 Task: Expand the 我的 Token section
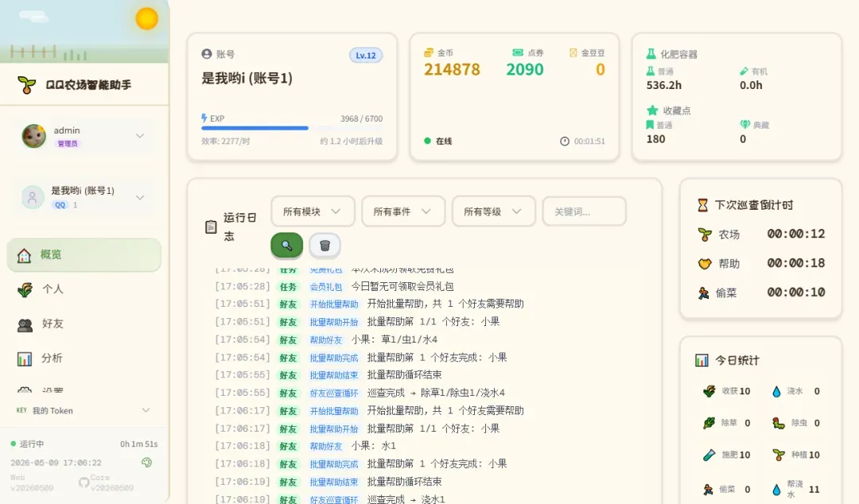(84, 410)
